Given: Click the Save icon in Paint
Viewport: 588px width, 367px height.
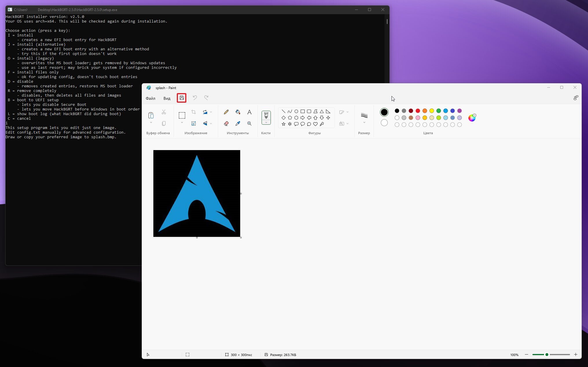Looking at the screenshot, I should tap(182, 98).
